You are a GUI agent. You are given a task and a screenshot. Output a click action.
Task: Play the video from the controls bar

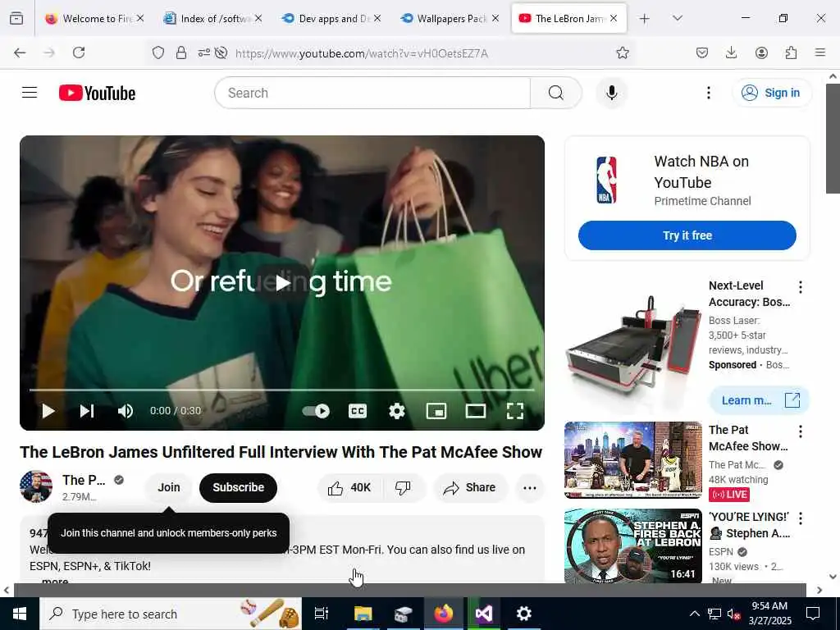(48, 411)
